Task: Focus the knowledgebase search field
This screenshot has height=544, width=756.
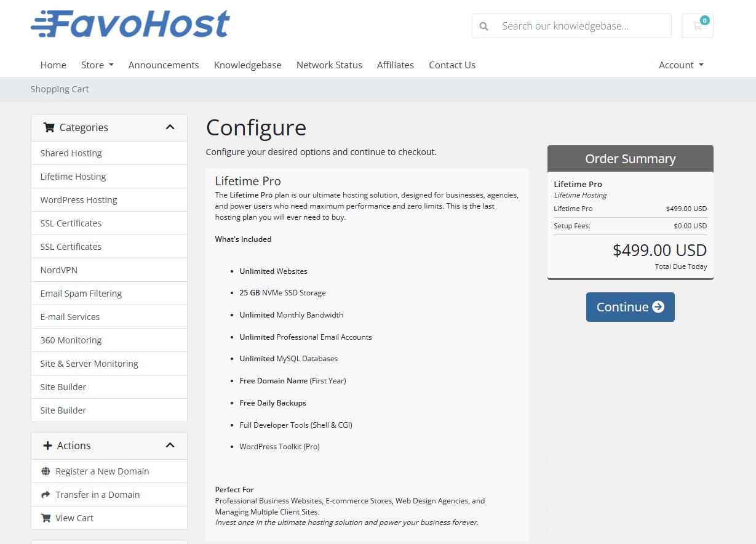Action: [x=581, y=26]
